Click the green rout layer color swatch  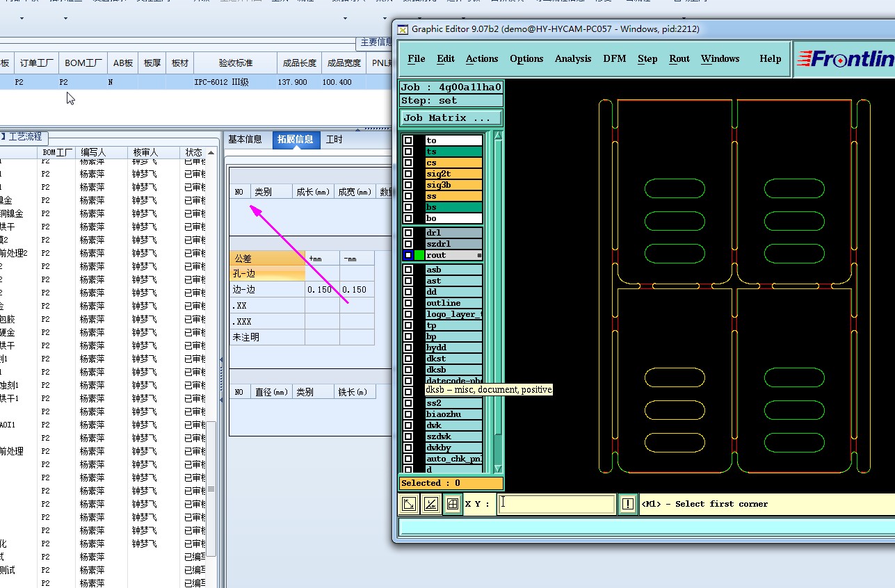click(419, 255)
